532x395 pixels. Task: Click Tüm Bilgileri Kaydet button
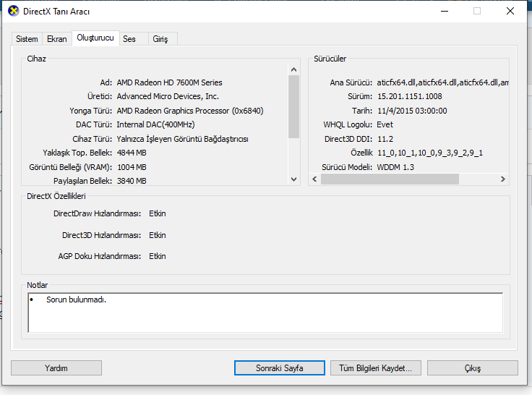[x=376, y=368]
